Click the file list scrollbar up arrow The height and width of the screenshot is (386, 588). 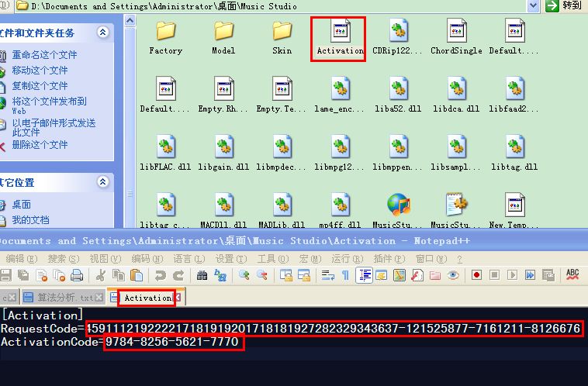point(130,20)
